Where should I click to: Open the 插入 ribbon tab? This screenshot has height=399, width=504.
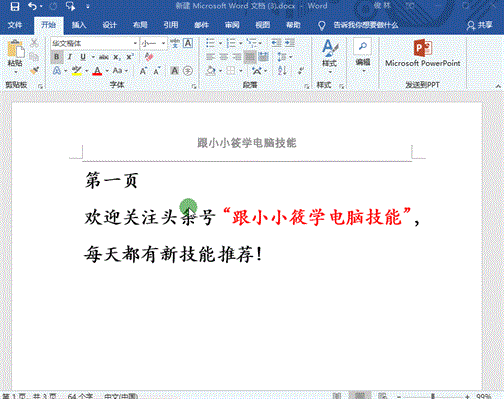(79, 25)
